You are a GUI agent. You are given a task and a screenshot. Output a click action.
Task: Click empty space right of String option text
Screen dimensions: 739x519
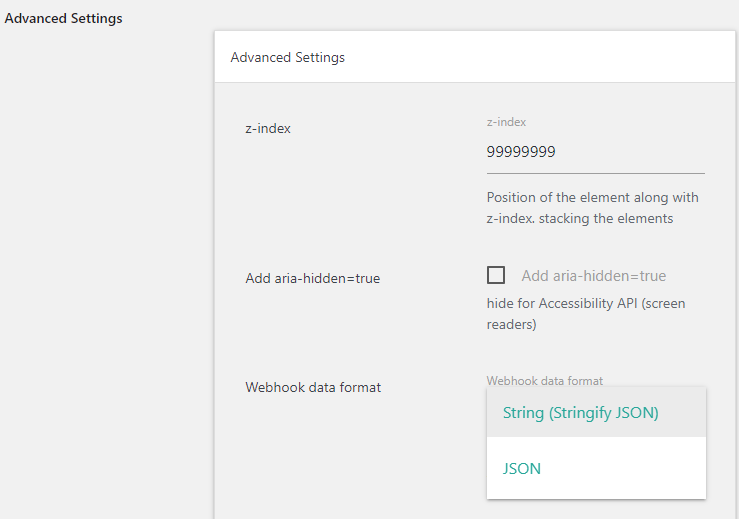coord(685,413)
